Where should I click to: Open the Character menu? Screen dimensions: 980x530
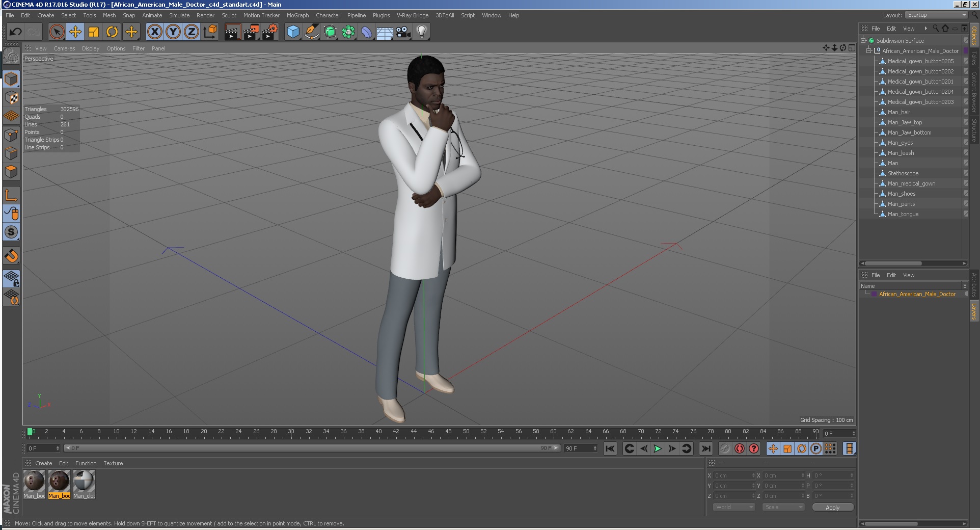point(328,15)
